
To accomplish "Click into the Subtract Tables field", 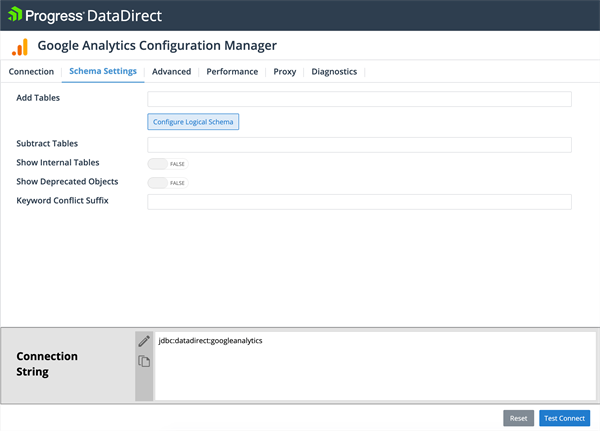I will (359, 145).
